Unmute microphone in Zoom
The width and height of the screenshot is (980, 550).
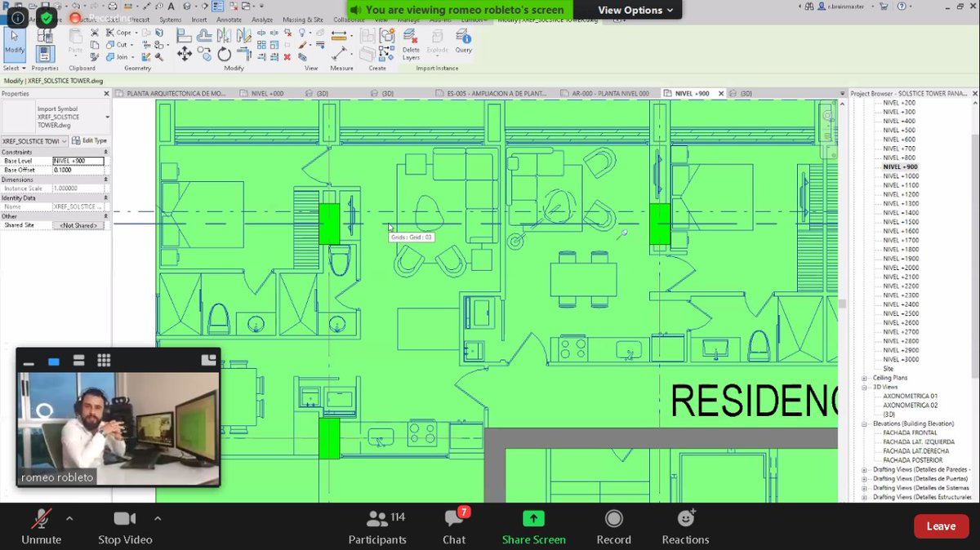[41, 526]
